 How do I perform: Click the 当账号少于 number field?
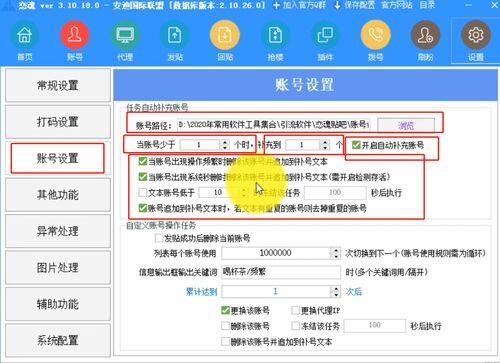[x=200, y=145]
